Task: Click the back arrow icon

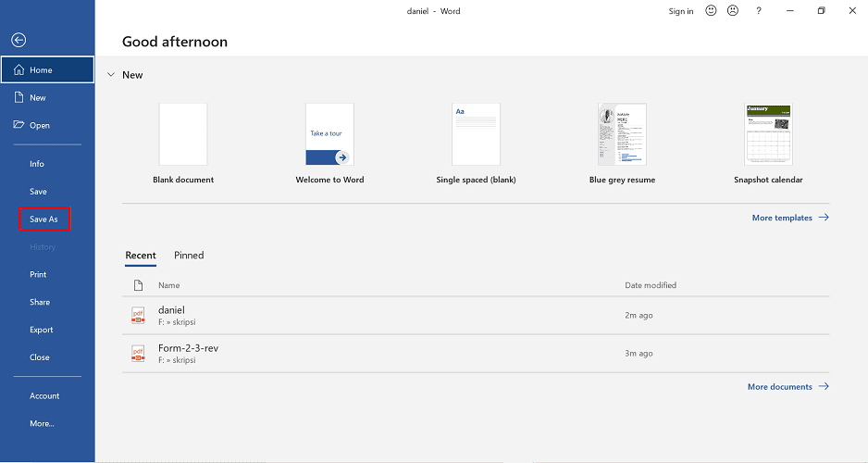Action: (x=19, y=40)
